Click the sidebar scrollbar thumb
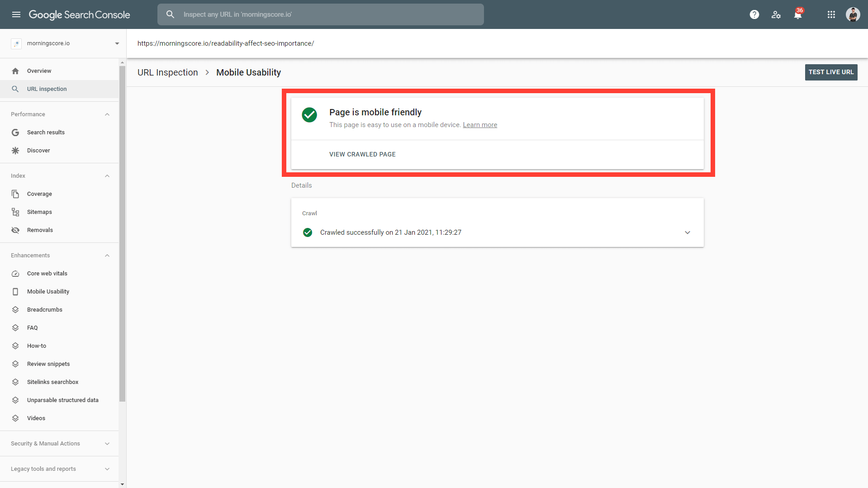This screenshot has height=488, width=868. (122, 233)
